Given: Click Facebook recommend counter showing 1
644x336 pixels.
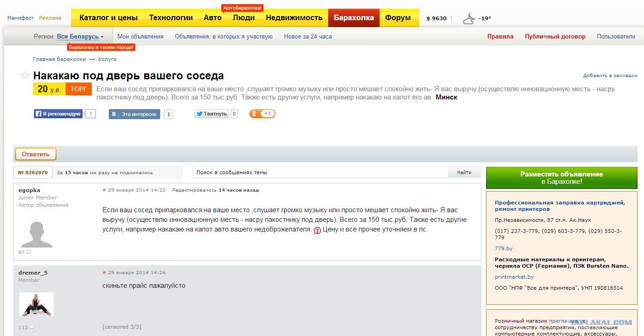Looking at the screenshot, I should point(91,114).
